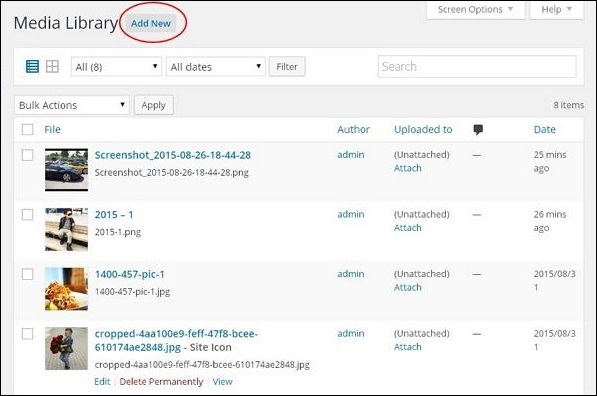Open the 1400-457-pic-1 title link
The width and height of the screenshot is (597, 396).
pyautogui.click(x=130, y=274)
